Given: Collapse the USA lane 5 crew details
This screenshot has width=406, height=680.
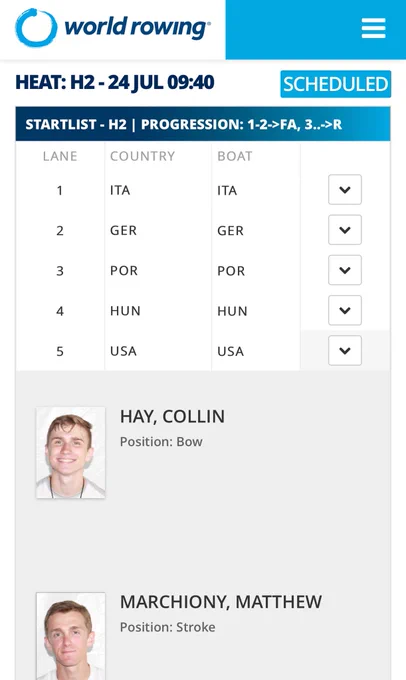Looking at the screenshot, I should pos(345,350).
